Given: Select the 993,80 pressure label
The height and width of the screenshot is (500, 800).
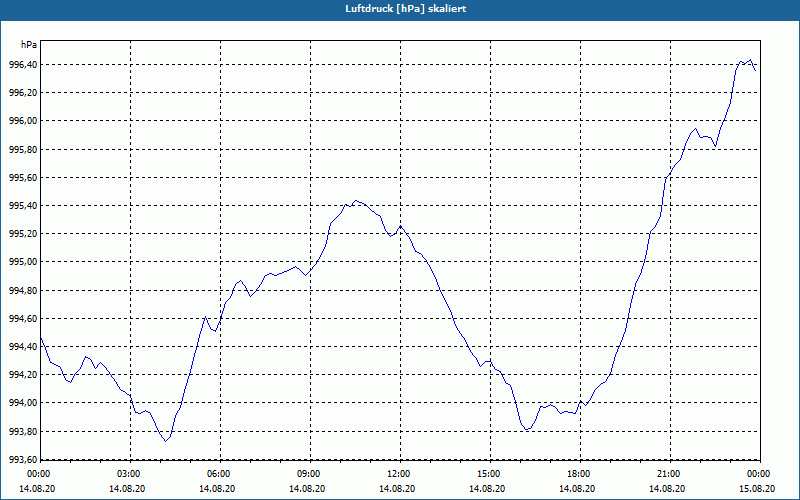Looking at the screenshot, I should 23,431.
